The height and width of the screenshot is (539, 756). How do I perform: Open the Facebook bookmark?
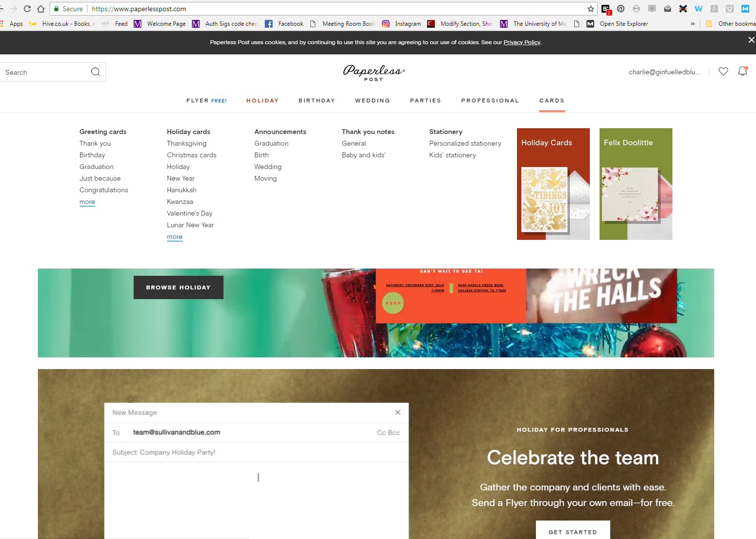tap(284, 24)
